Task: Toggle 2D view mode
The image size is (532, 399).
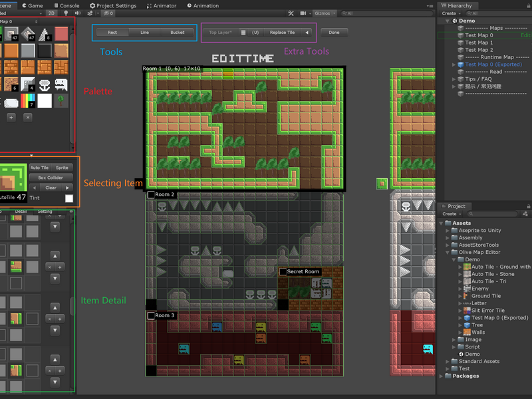Action: pos(51,13)
